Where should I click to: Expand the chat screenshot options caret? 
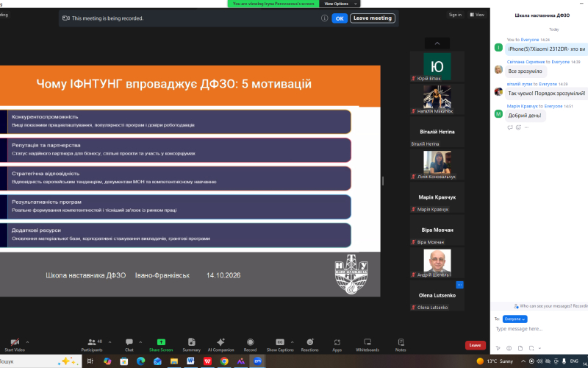tap(539, 348)
